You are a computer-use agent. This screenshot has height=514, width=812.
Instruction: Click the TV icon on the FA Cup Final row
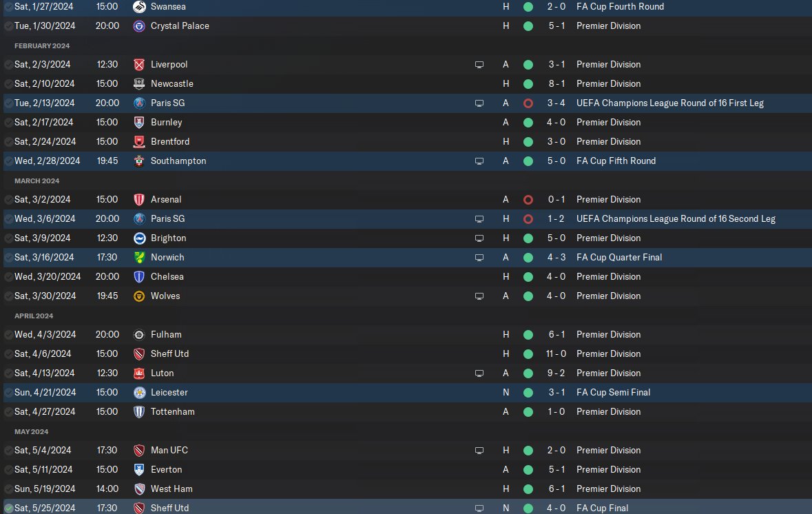(x=479, y=508)
